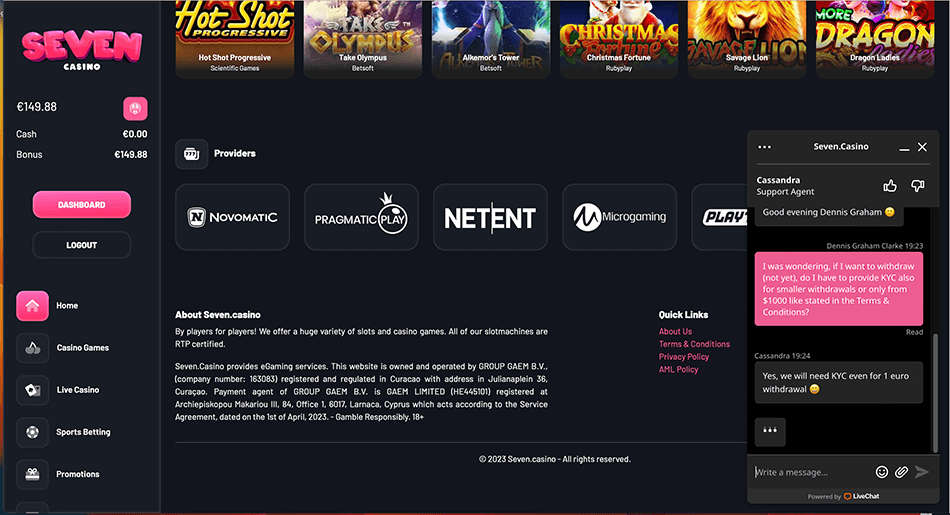This screenshot has width=950, height=515.
Task: Click the Providers slot machine icon
Action: [191, 154]
